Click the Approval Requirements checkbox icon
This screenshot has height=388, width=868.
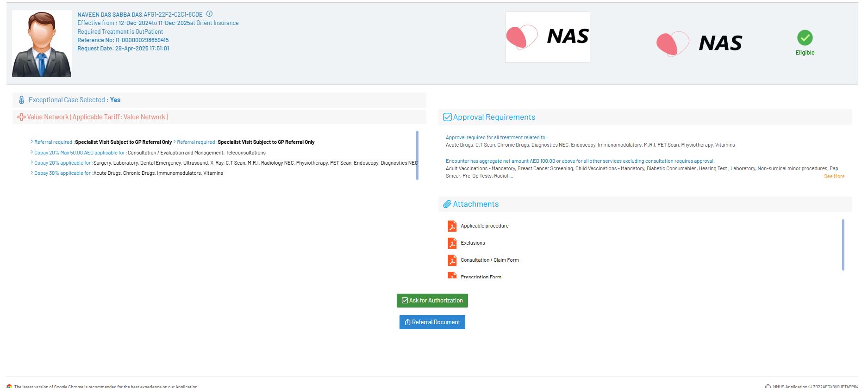[x=447, y=117]
